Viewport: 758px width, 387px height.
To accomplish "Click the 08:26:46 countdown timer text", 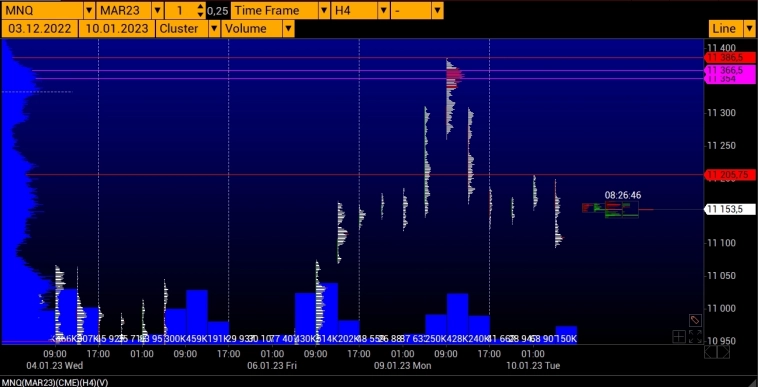I will (x=623, y=195).
